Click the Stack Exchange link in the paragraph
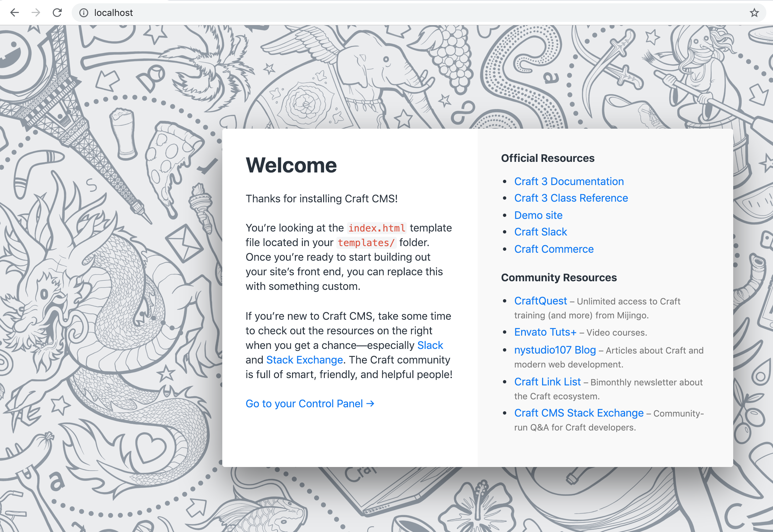Screen dimensions: 773x532 click(304, 360)
